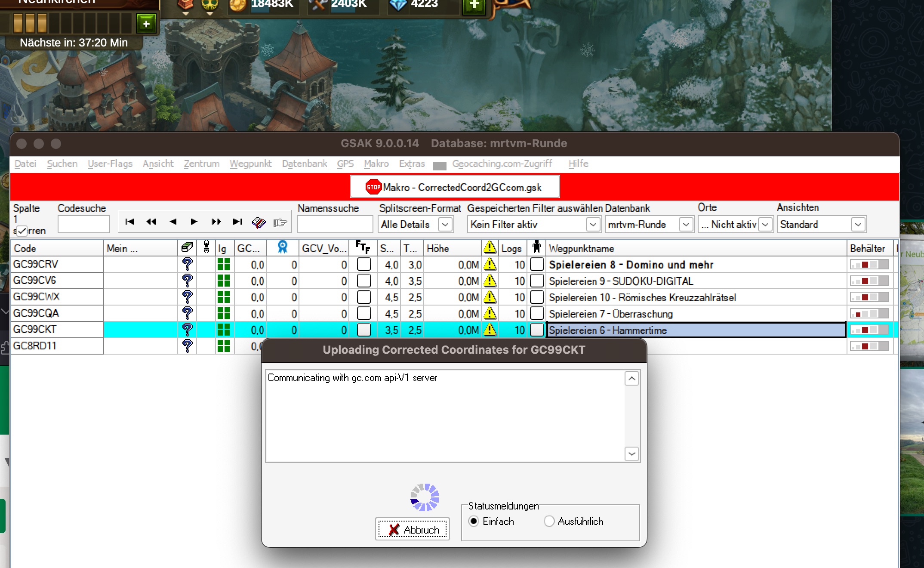The width and height of the screenshot is (924, 568).
Task: Click the warning triangle column header
Action: tap(490, 247)
